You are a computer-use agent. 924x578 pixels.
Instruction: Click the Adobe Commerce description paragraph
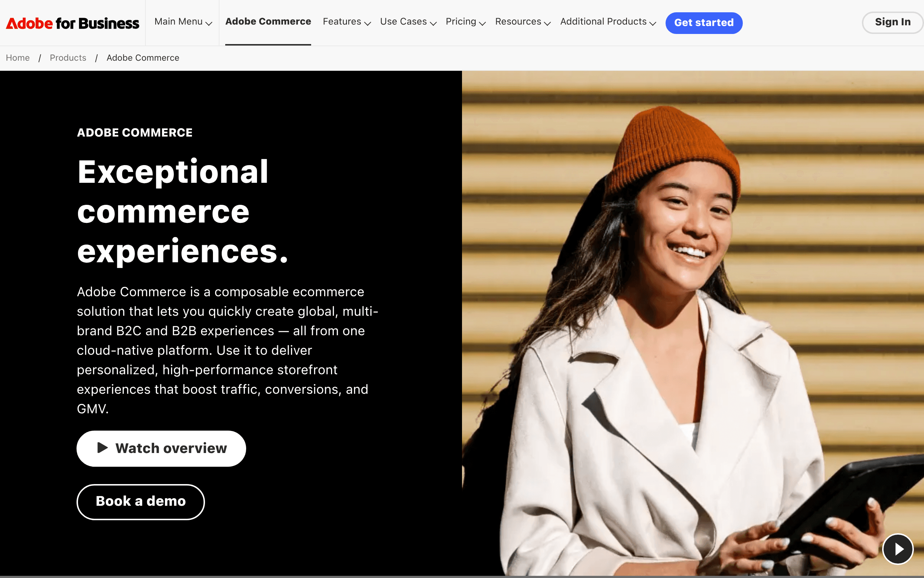[x=227, y=350]
